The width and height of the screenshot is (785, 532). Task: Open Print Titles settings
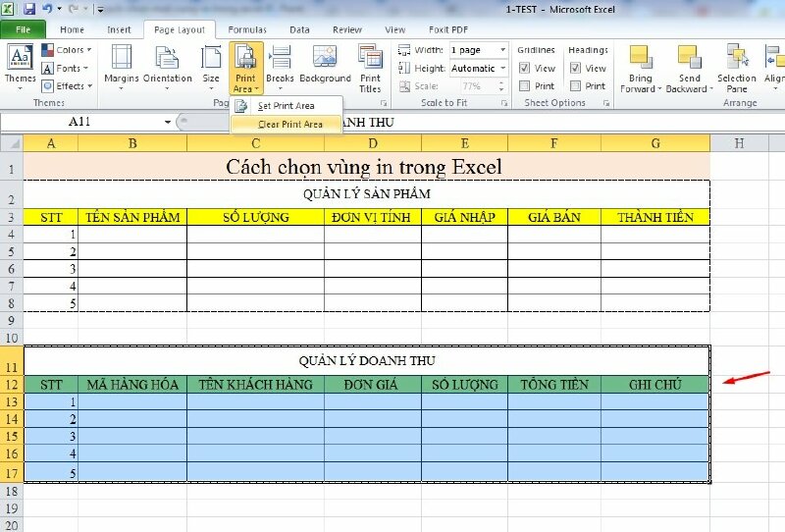(370, 69)
